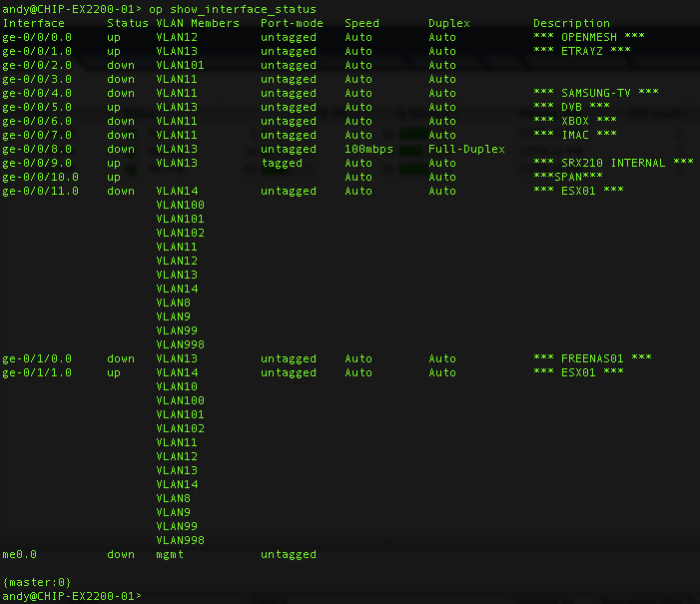Click the "100mbps" speed value

click(x=368, y=149)
